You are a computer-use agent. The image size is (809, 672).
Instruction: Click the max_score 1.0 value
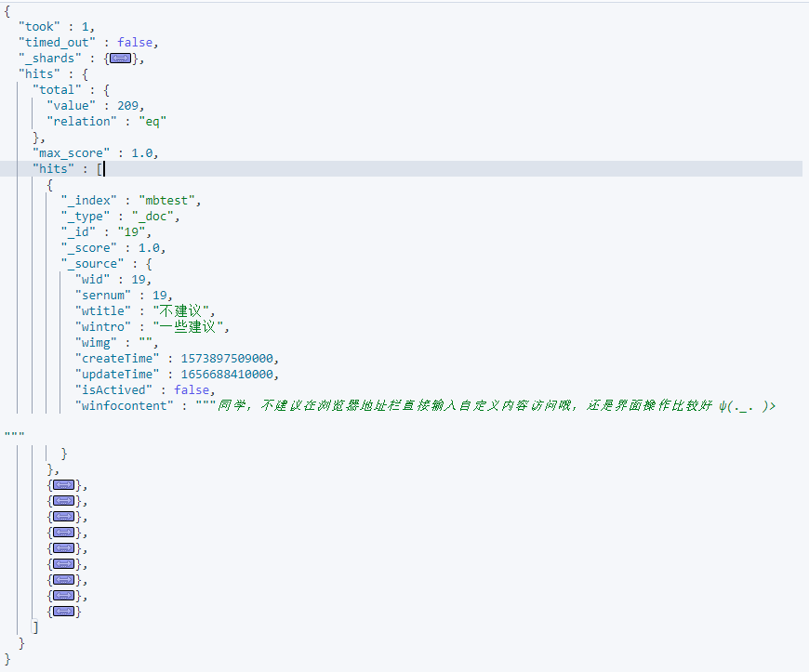point(143,153)
